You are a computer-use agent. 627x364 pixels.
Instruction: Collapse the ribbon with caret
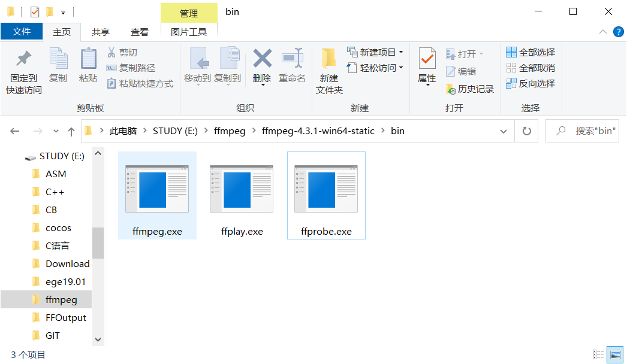pyautogui.click(x=602, y=32)
